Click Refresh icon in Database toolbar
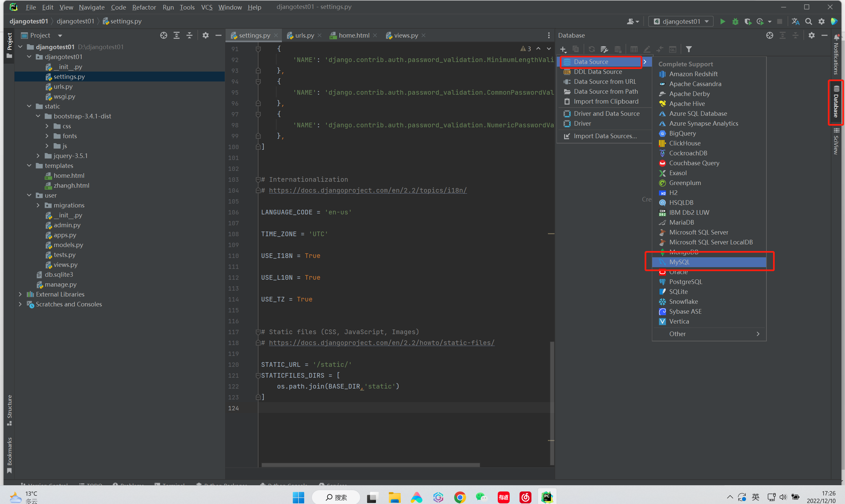Viewport: 845px width, 504px height. 591,49
